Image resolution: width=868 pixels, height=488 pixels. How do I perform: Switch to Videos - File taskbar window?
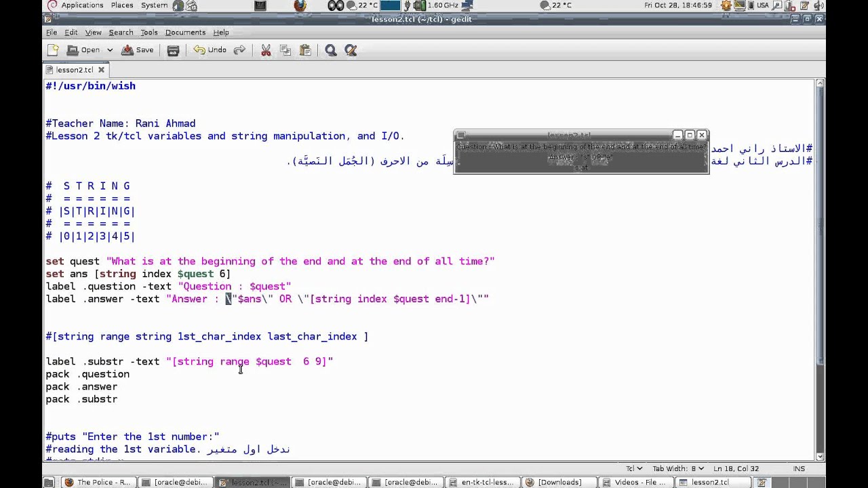click(x=635, y=483)
